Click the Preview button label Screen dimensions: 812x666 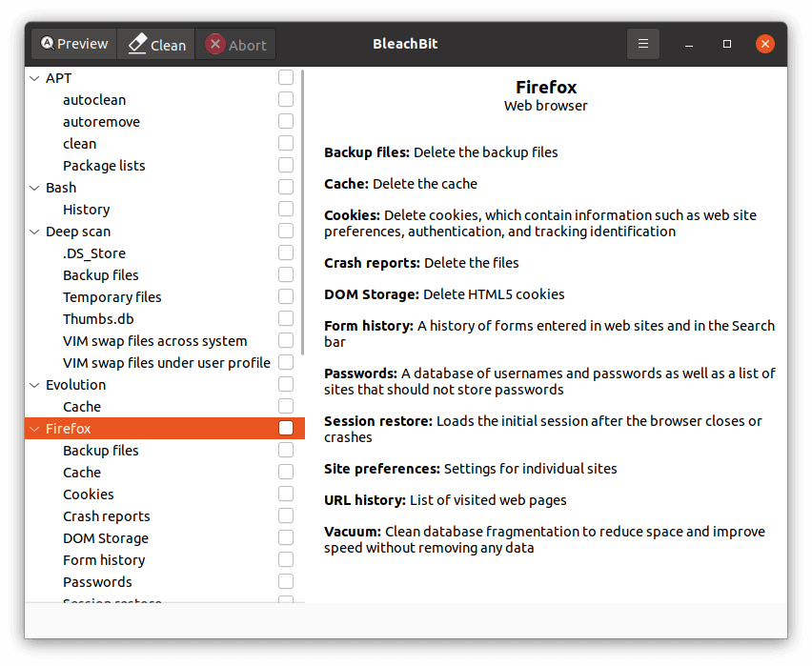click(x=82, y=44)
